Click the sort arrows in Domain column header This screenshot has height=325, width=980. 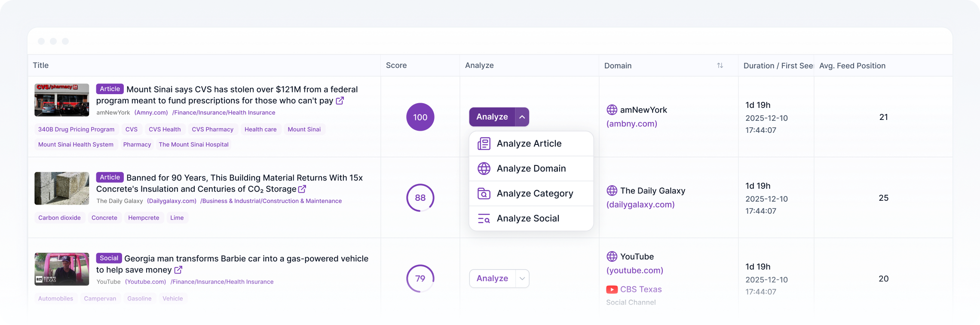click(x=720, y=65)
